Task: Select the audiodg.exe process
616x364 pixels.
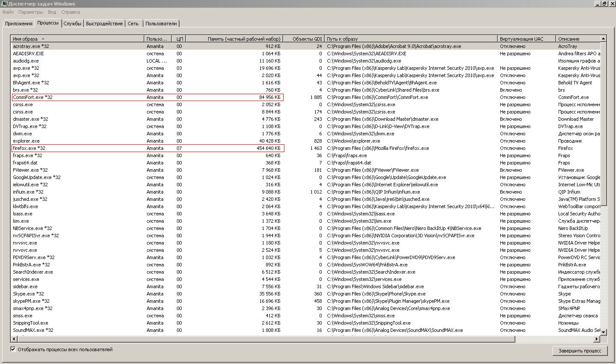Action: click(306, 61)
